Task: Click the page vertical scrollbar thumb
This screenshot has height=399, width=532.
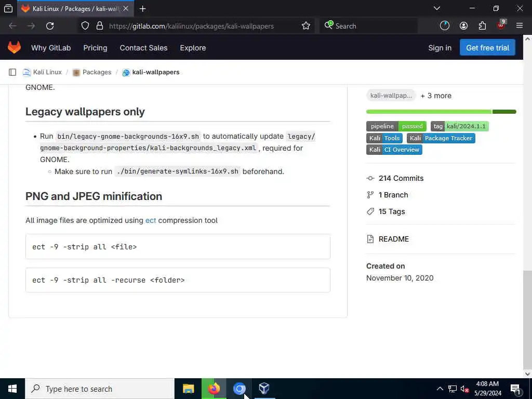Action: point(527,320)
